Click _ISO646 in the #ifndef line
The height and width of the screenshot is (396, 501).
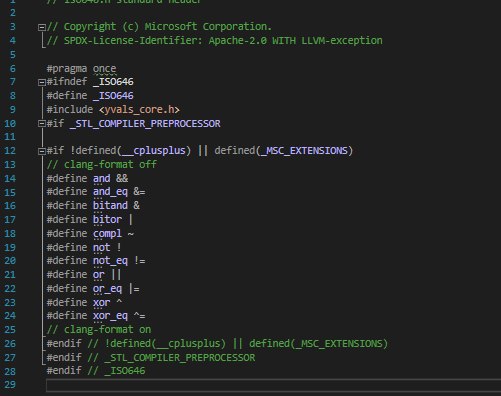coord(113,82)
